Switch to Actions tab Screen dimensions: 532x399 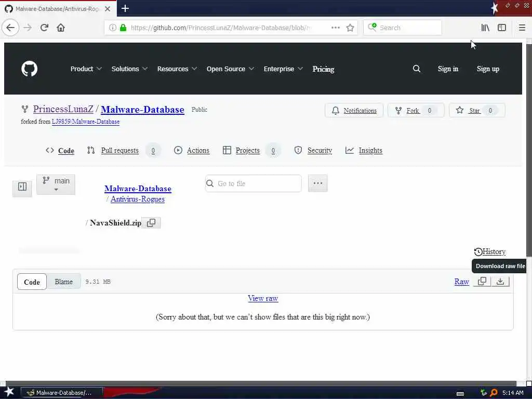tap(192, 150)
